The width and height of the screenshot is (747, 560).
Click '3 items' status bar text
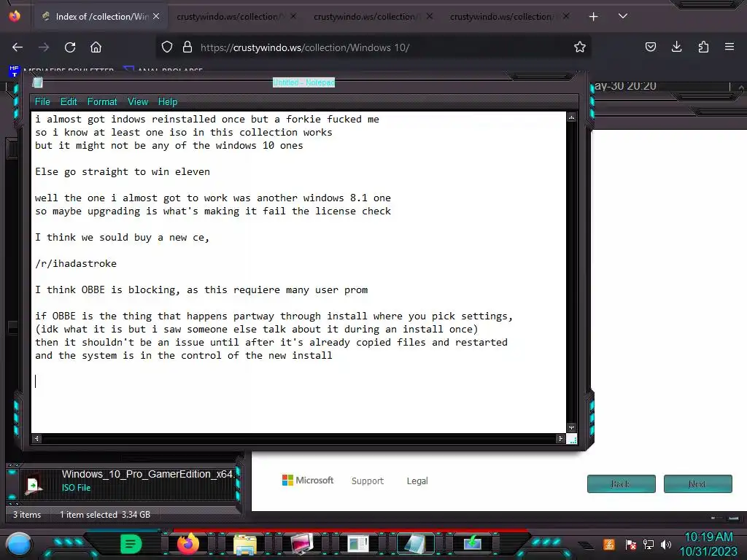point(27,515)
